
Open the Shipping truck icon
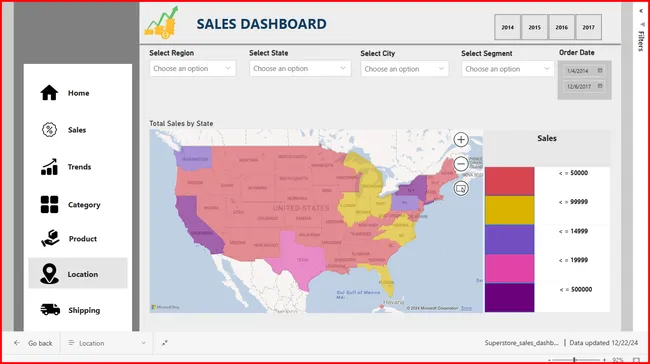(x=50, y=310)
